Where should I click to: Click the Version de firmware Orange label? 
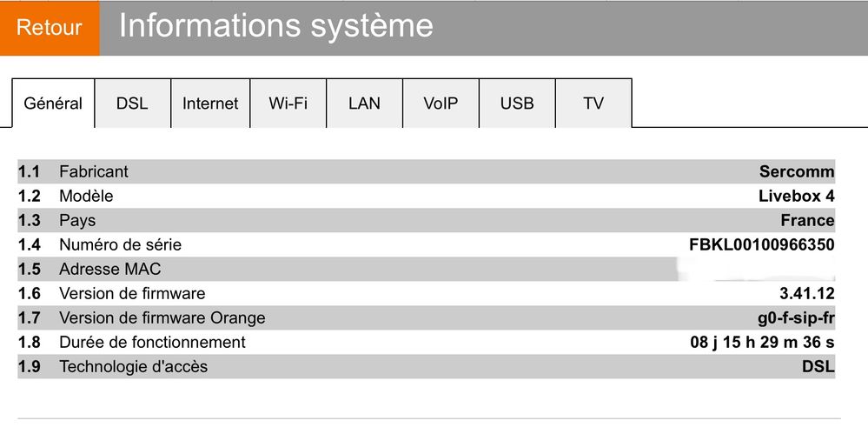coord(162,317)
